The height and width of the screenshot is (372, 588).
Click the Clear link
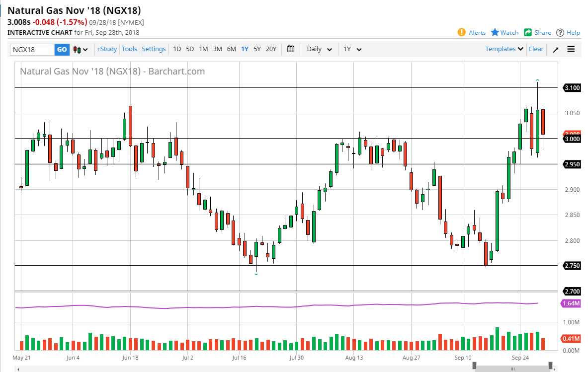pyautogui.click(x=536, y=49)
